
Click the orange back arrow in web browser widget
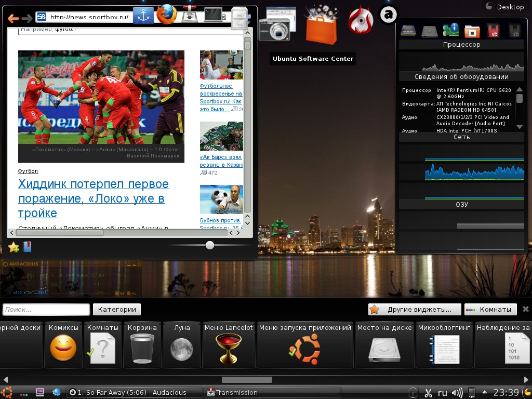(x=13, y=18)
